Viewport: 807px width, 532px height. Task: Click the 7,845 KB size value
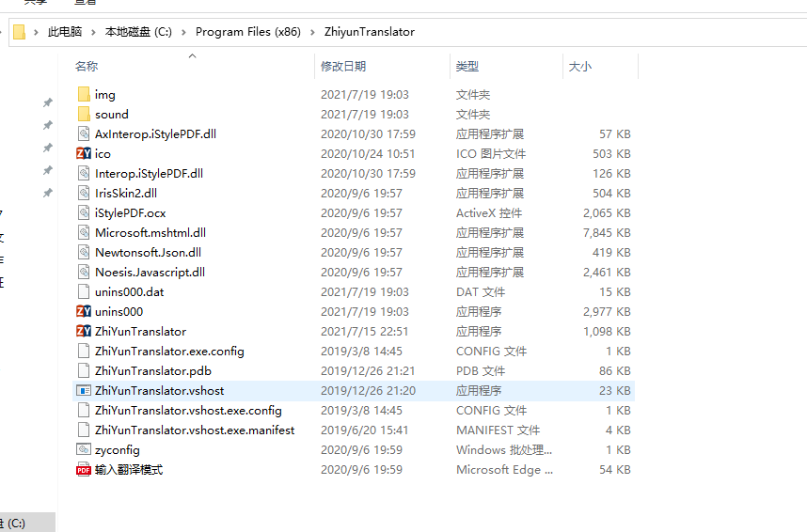click(x=607, y=232)
